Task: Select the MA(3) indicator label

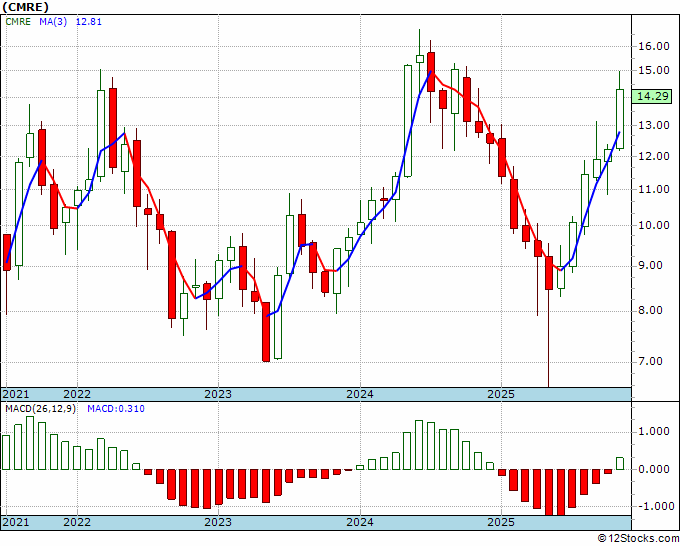Action: tap(53, 21)
